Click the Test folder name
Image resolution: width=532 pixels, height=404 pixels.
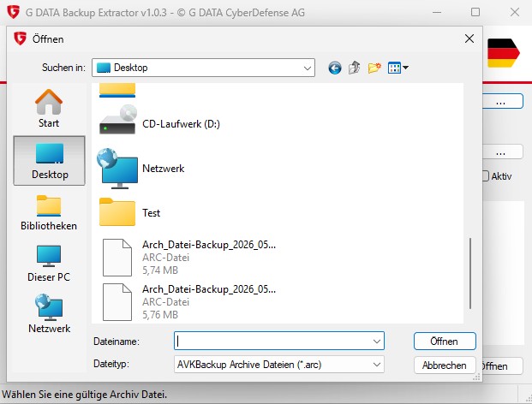[x=152, y=213]
